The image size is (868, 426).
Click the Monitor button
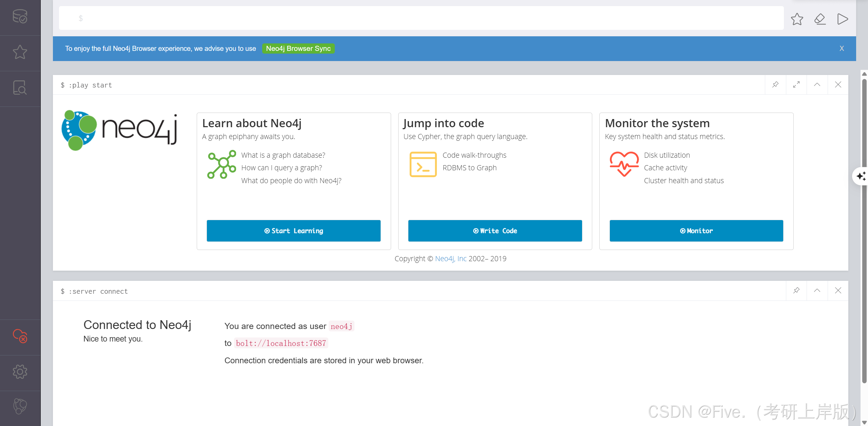pos(696,231)
